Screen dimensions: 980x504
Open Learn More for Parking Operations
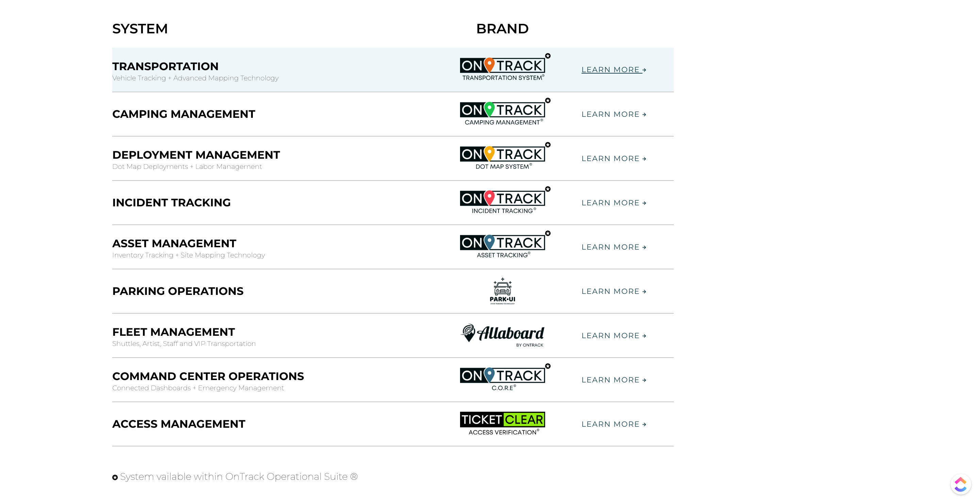click(x=614, y=291)
